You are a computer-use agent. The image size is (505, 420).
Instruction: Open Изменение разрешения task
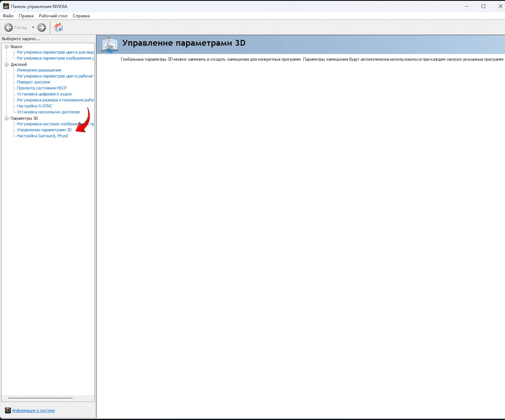pos(39,70)
